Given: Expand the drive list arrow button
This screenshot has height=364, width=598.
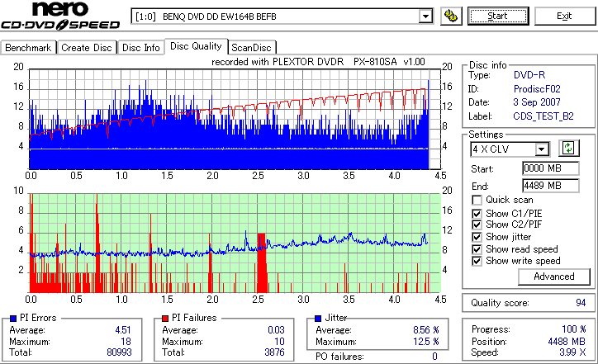Looking at the screenshot, I should pyautogui.click(x=425, y=17).
